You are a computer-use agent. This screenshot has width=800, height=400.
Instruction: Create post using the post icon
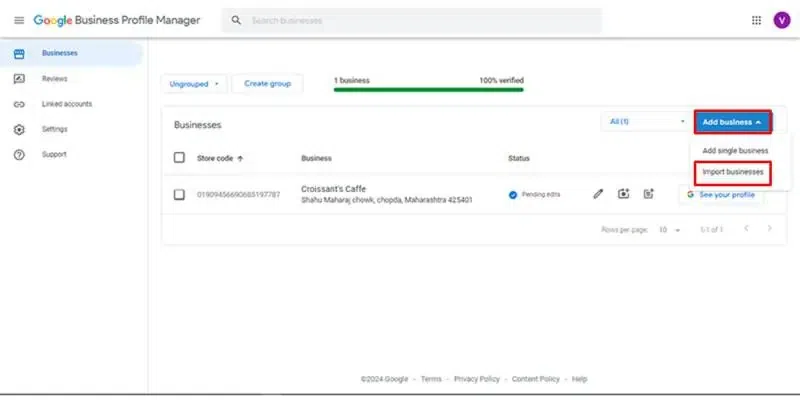pyautogui.click(x=648, y=194)
